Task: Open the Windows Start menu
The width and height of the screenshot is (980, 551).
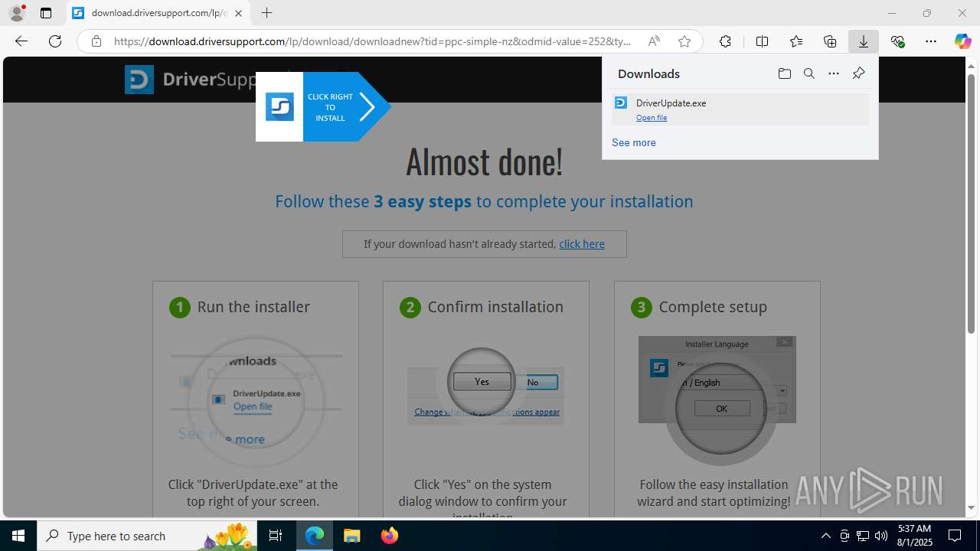Action: (18, 536)
